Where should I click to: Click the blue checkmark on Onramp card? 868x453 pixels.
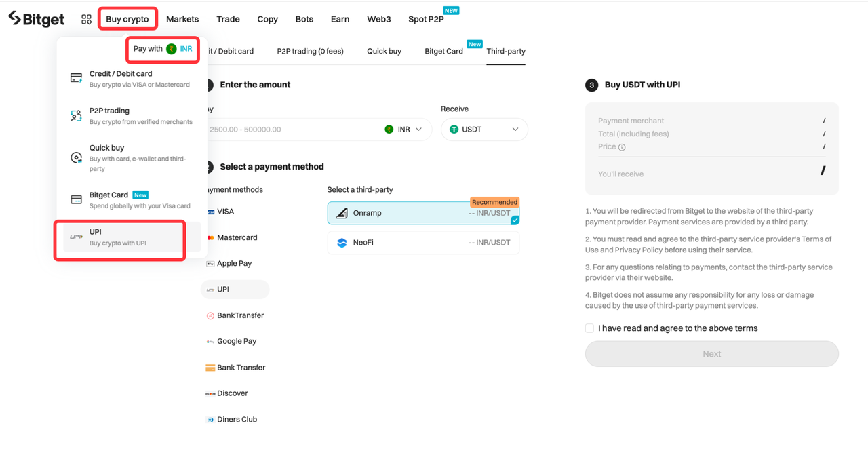click(x=515, y=220)
